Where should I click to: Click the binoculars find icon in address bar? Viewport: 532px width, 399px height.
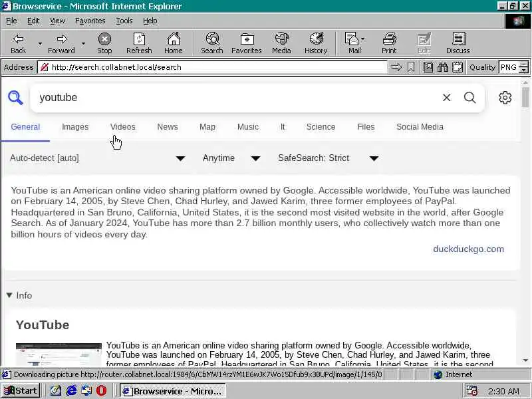tap(443, 67)
